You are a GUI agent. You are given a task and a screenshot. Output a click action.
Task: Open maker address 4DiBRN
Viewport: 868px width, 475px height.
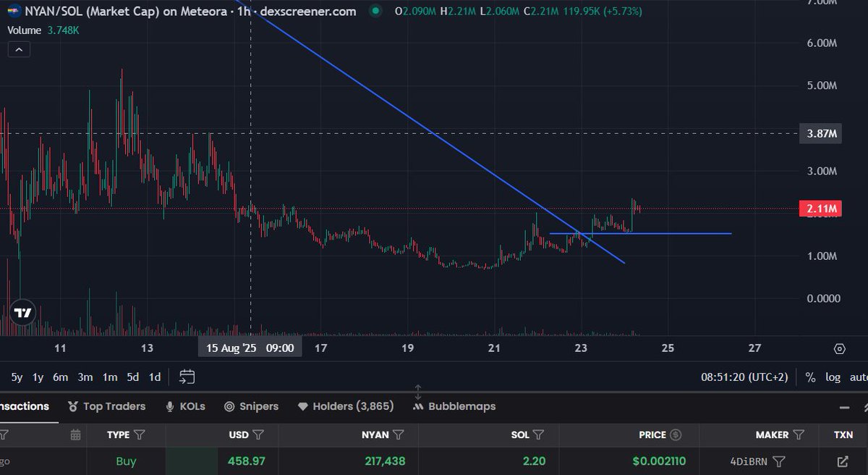tap(749, 461)
